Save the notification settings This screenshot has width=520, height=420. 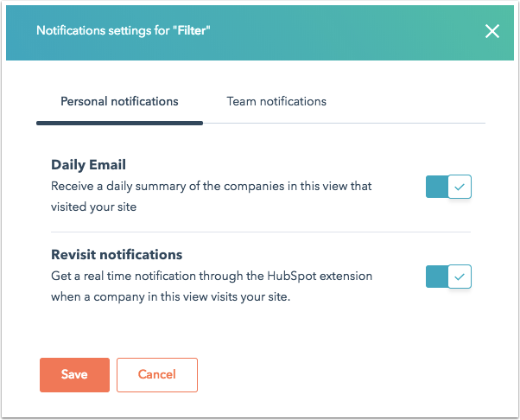pyautogui.click(x=74, y=375)
